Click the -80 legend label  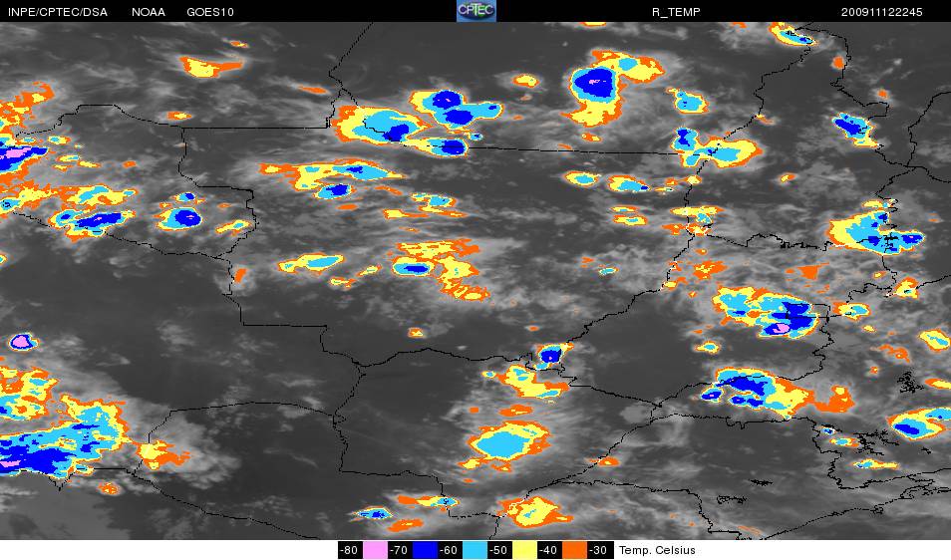[x=350, y=550]
